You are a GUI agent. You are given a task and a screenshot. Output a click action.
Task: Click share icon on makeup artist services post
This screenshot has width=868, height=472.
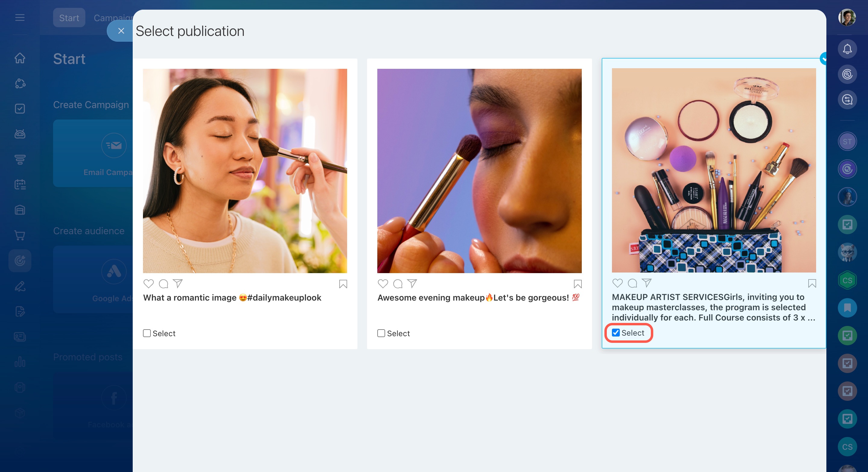pos(646,283)
